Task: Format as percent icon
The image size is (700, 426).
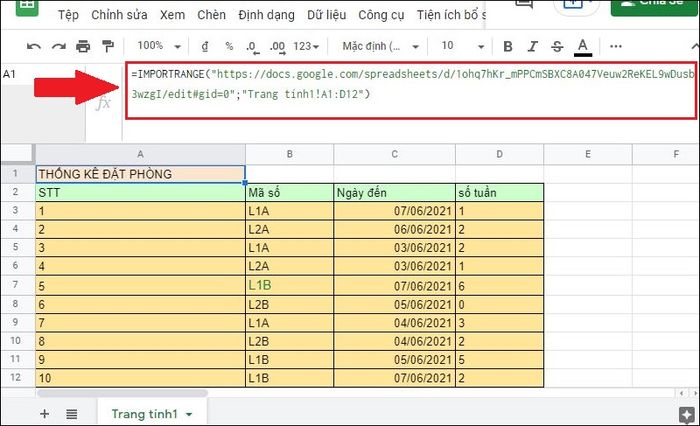Action: [x=229, y=46]
